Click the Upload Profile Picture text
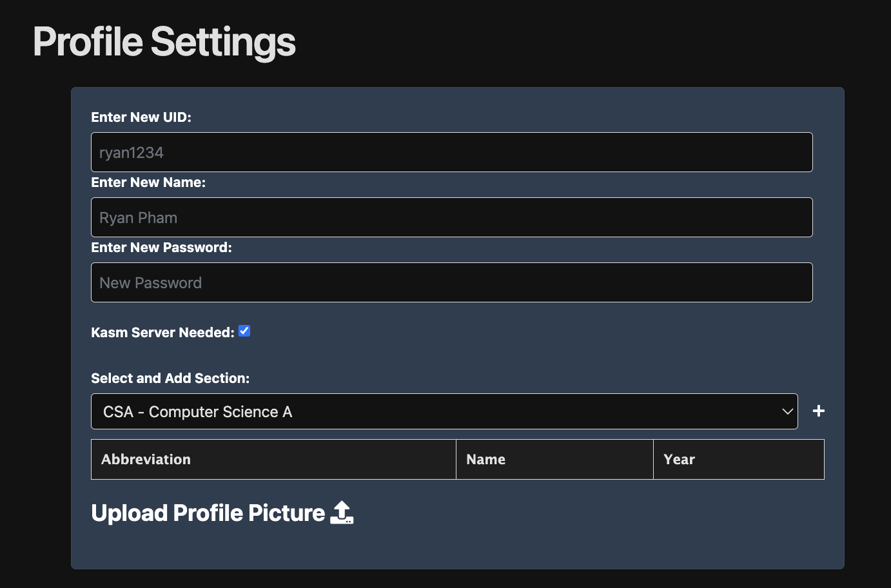The width and height of the screenshot is (891, 588). point(208,513)
